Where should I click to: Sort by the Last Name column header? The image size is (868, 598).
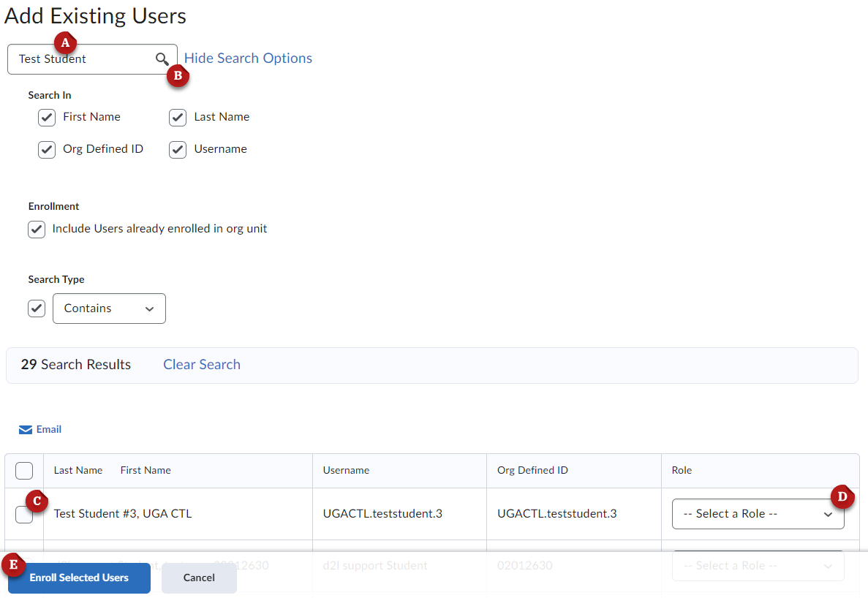[x=78, y=471]
